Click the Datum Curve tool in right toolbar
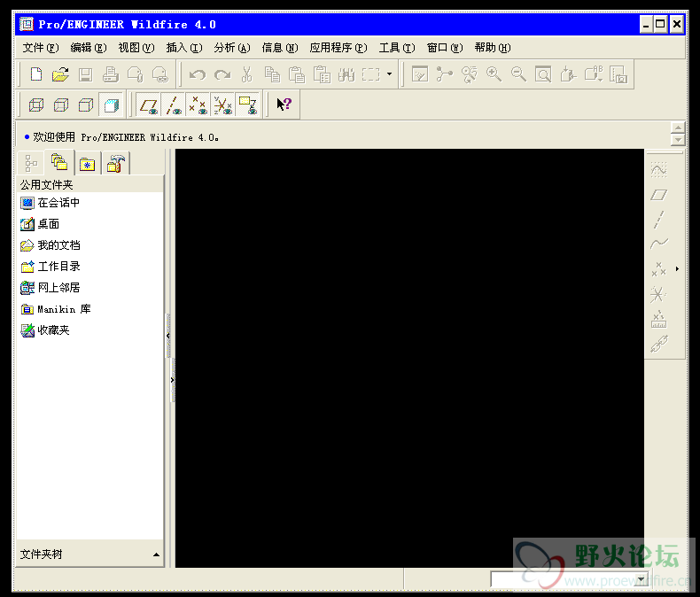 pyautogui.click(x=659, y=244)
